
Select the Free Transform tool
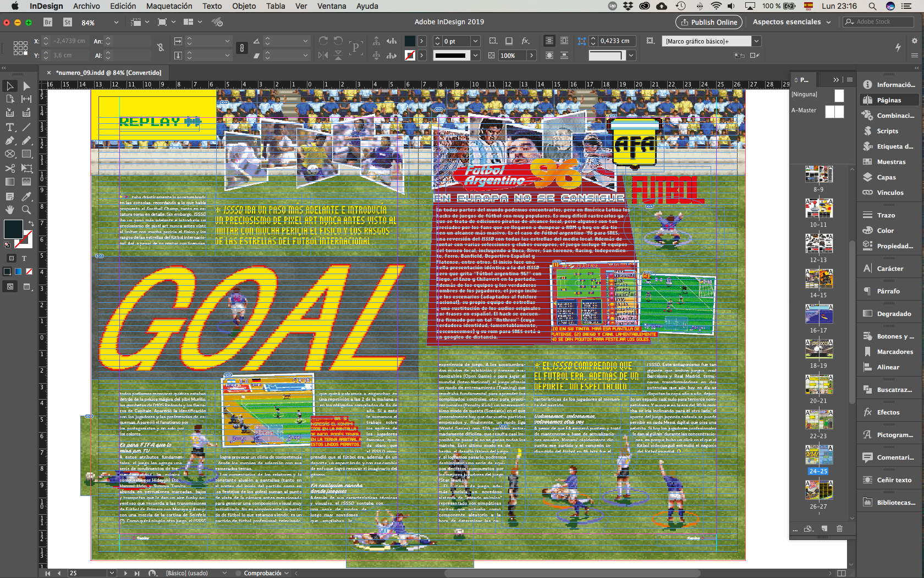(26, 168)
